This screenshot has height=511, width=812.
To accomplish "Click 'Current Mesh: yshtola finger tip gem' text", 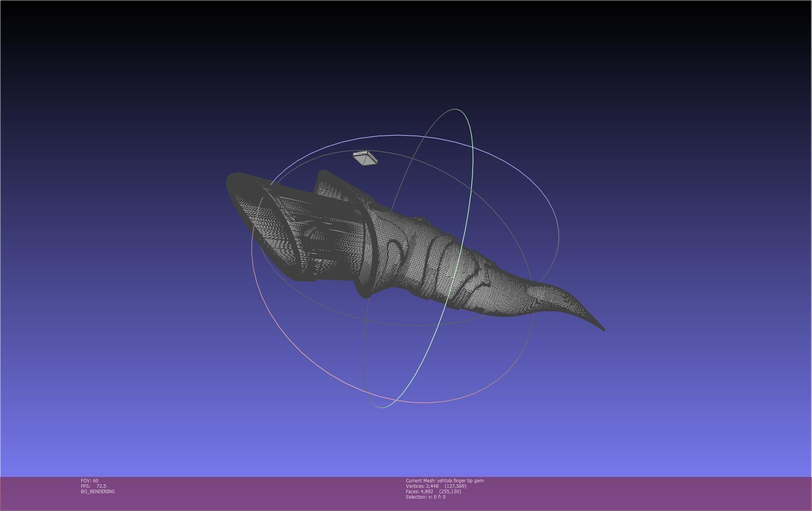I will point(445,480).
